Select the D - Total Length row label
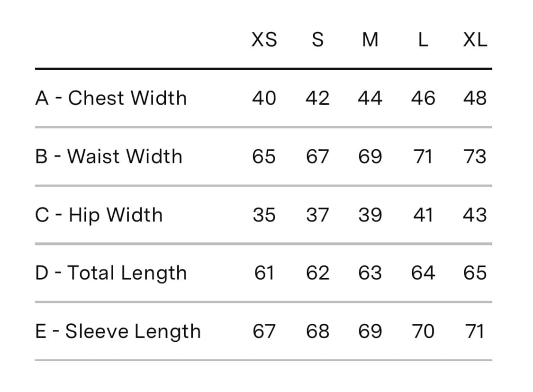 click(x=111, y=273)
